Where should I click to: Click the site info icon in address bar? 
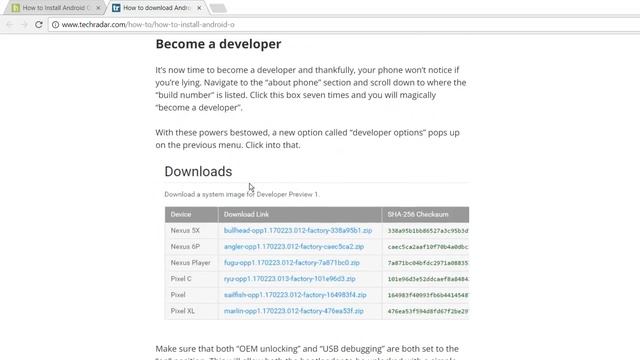[56, 24]
